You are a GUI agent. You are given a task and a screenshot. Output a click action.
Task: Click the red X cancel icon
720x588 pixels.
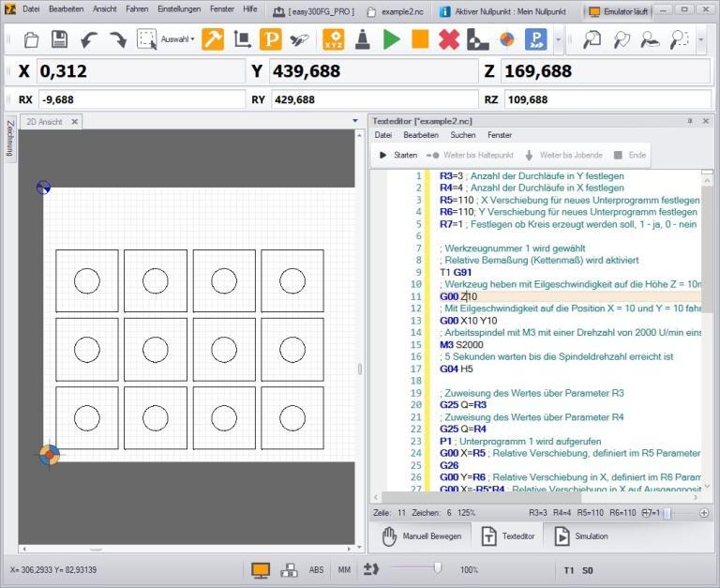coord(449,39)
